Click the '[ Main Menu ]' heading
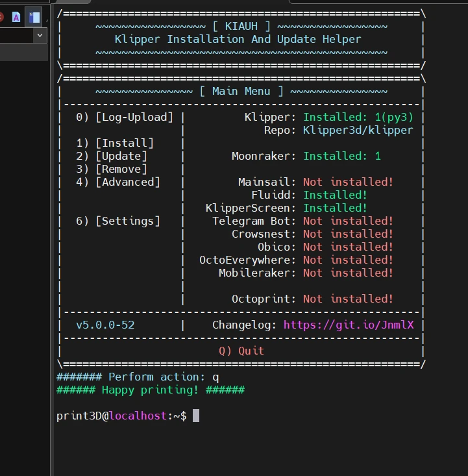Image resolution: width=468 pixels, height=476 pixels. 241,92
